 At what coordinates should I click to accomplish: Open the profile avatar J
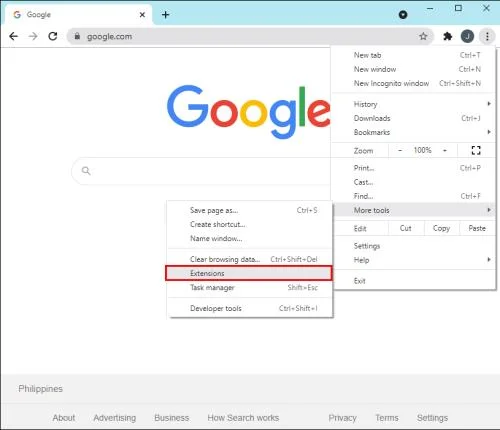[x=467, y=36]
